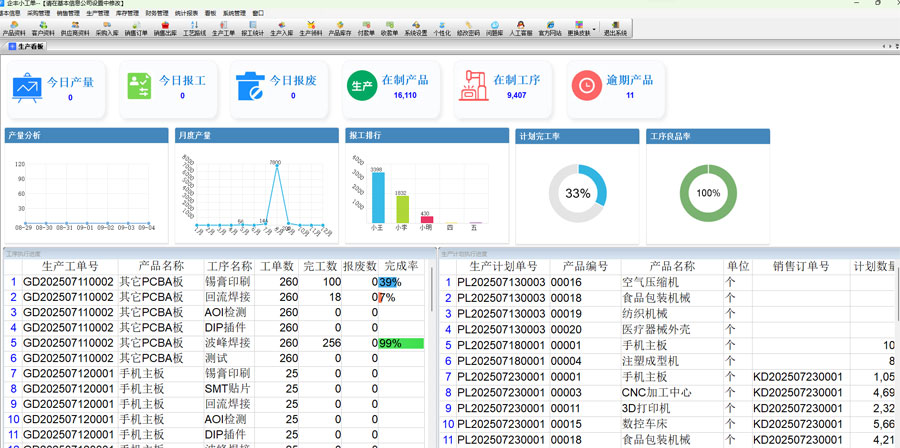Click the 人工客服 toolbar icon
The image size is (900, 448).
click(x=521, y=27)
